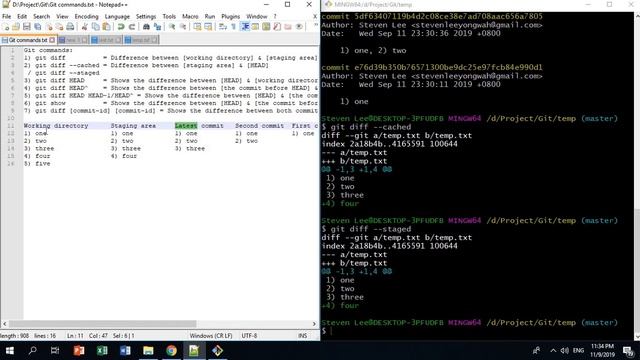Click 'Working directory' heading text in editor
640x360 pixels.
[56, 126]
